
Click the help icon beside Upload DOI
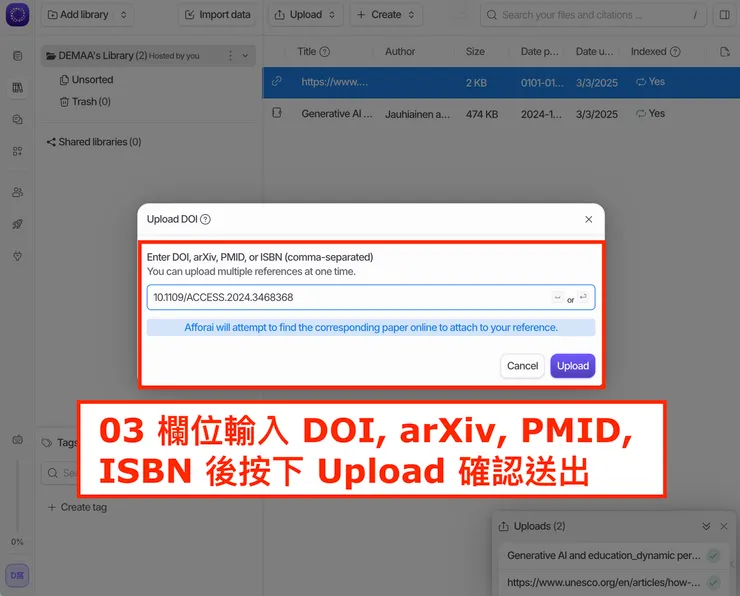pos(205,219)
